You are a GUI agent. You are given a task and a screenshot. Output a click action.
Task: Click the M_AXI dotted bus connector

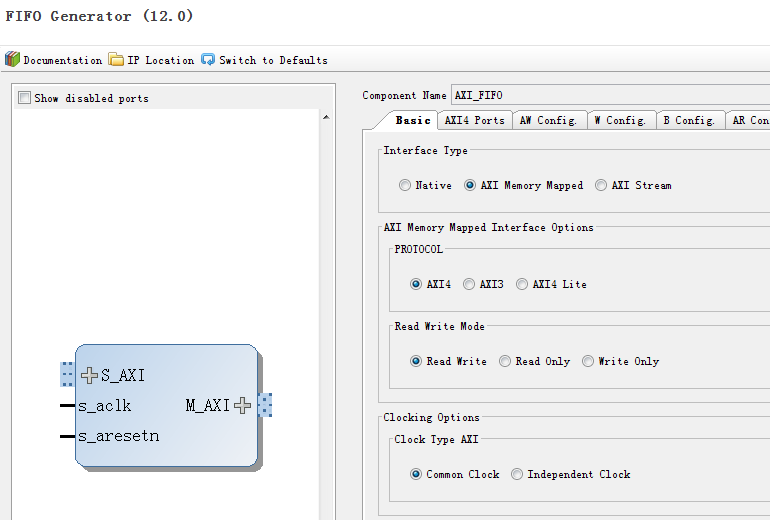pos(265,405)
